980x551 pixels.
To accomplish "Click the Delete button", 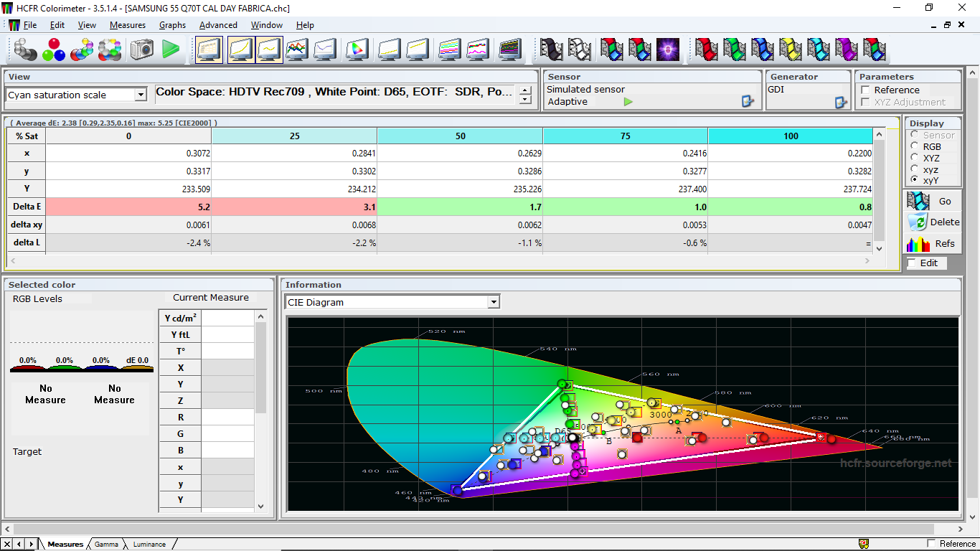I will tap(932, 222).
